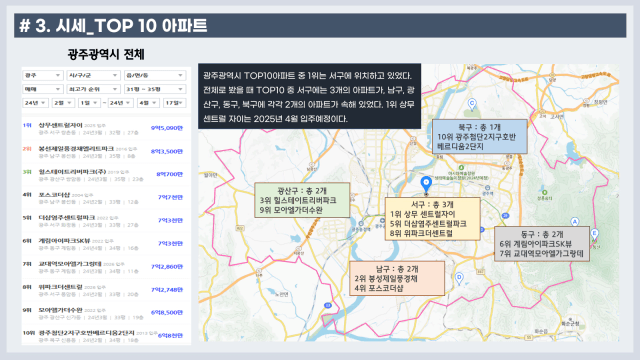
Task: Open the 매매 transaction type dropdown
Action: coord(42,89)
